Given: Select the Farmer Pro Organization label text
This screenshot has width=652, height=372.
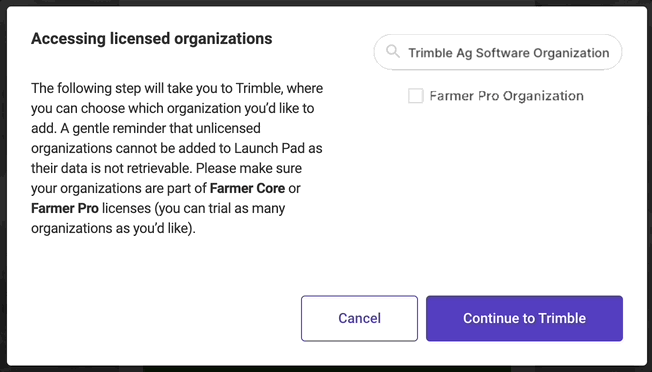Looking at the screenshot, I should (506, 96).
